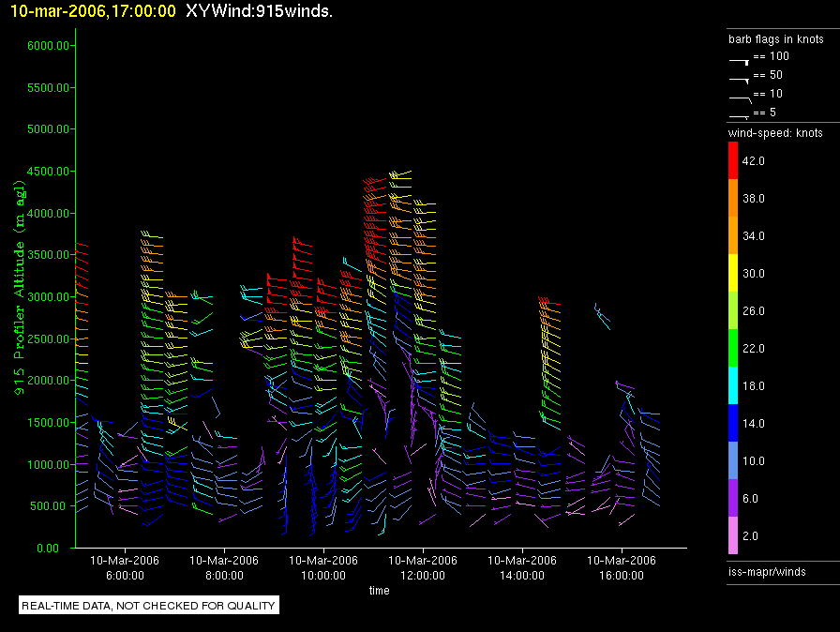This screenshot has width=840, height=632.
Task: Click the barb flags in knots legend heading
Action: point(775,39)
